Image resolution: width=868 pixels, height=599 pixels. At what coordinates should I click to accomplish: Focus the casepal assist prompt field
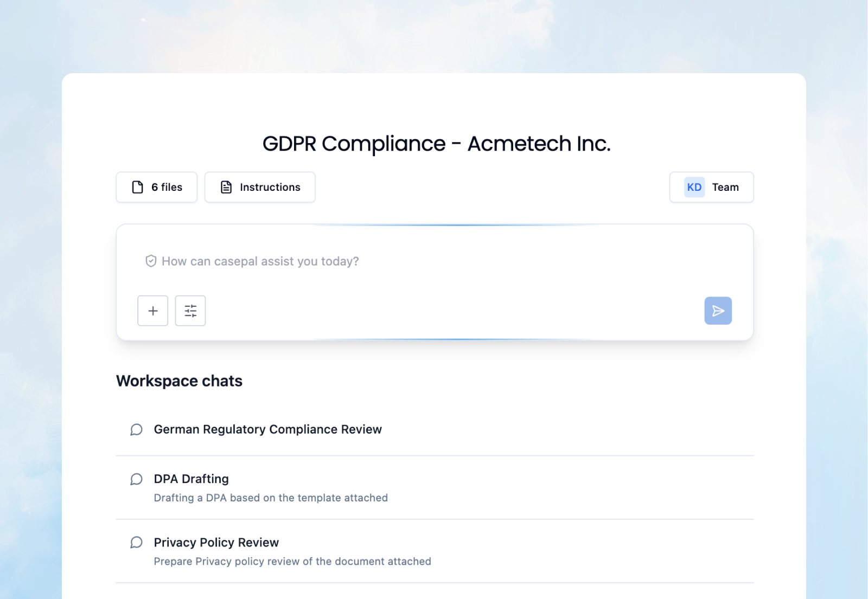(x=435, y=261)
